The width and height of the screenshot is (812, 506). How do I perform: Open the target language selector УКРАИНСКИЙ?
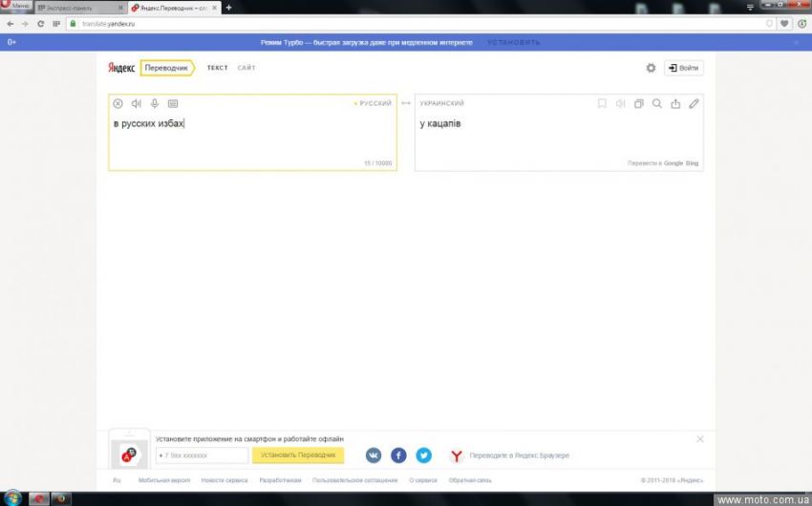tap(441, 103)
